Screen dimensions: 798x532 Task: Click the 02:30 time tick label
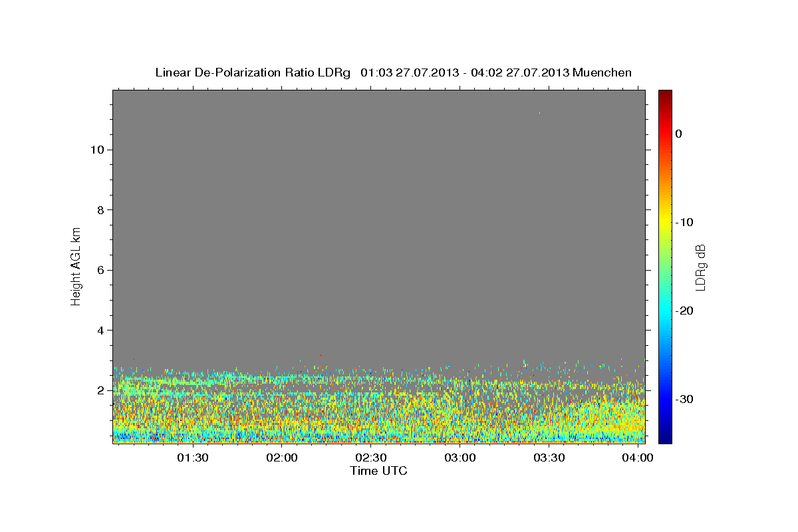(371, 458)
